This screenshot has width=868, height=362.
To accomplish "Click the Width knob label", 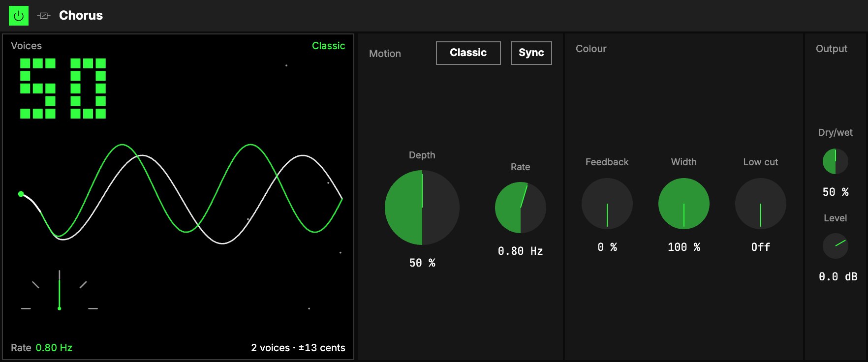I will click(684, 162).
